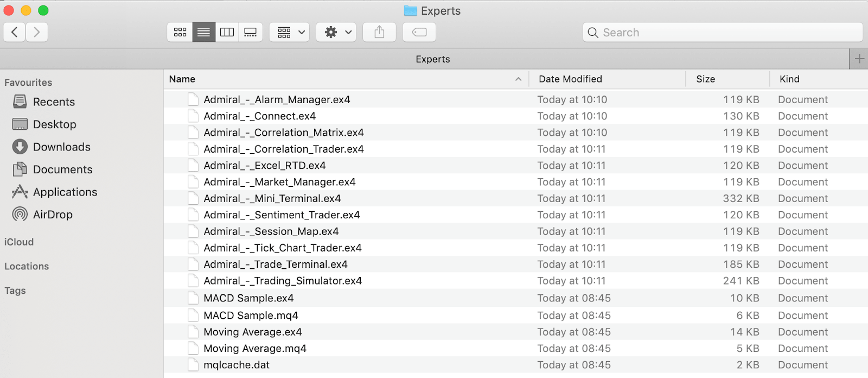
Task: Sort by the Size column header
Action: (x=728, y=79)
